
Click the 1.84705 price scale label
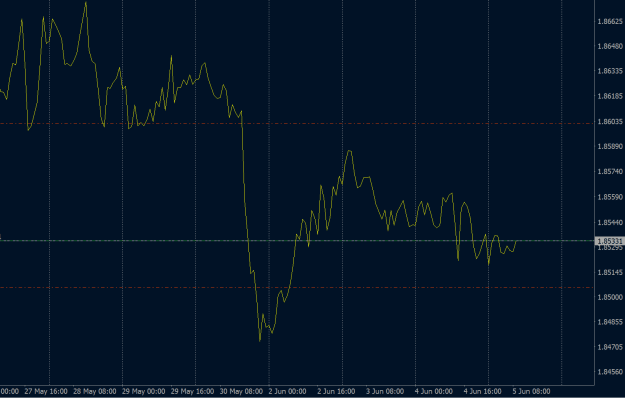(x=610, y=347)
